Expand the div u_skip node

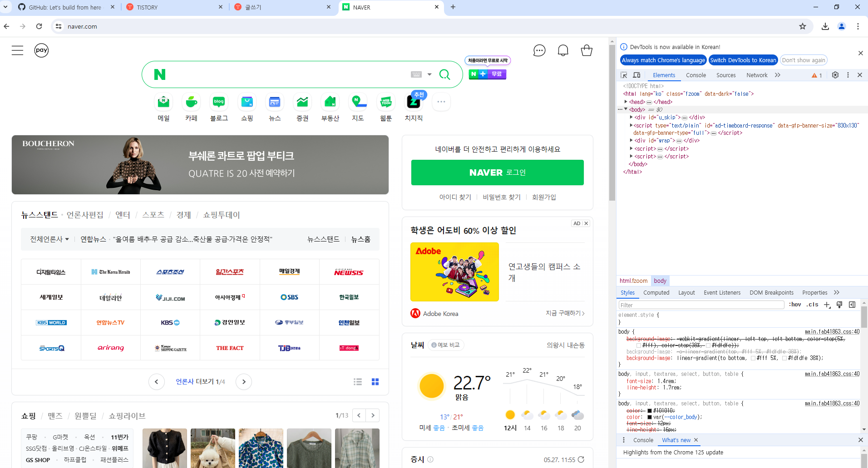[631, 117]
